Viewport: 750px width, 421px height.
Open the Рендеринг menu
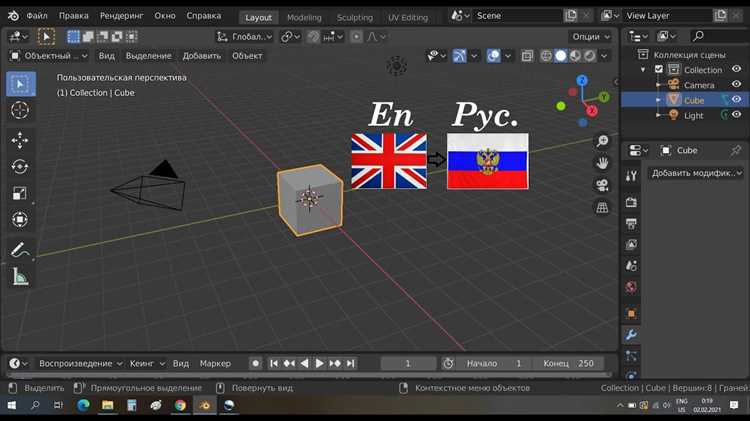[121, 16]
